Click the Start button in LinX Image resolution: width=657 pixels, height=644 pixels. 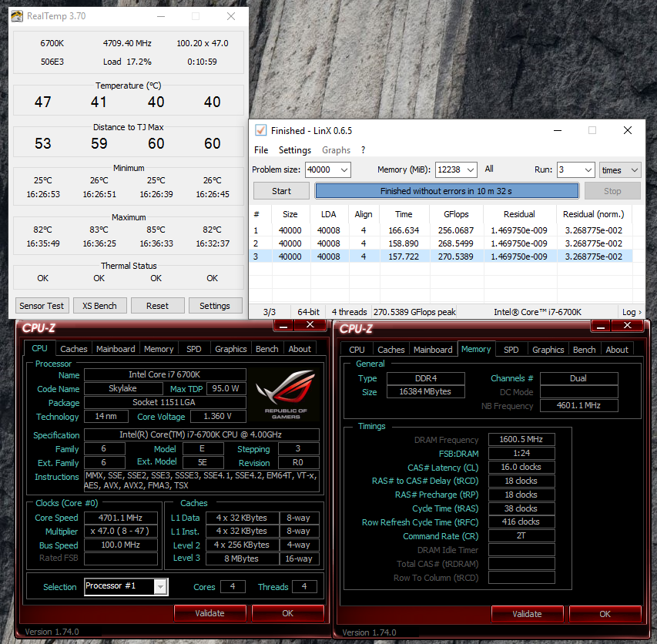point(281,191)
